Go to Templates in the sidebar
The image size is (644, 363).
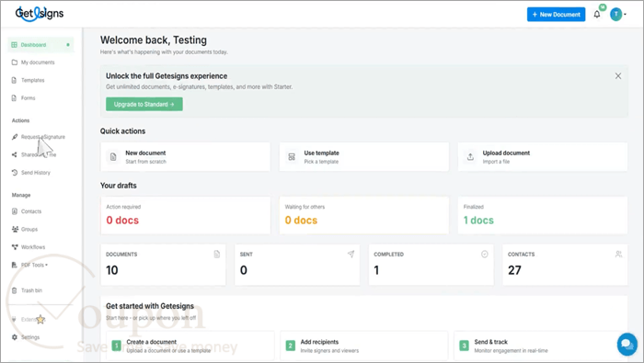33,80
